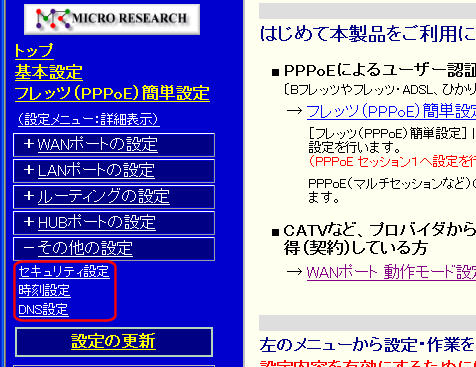Select セキュリティ設定 submenu item

point(64,272)
